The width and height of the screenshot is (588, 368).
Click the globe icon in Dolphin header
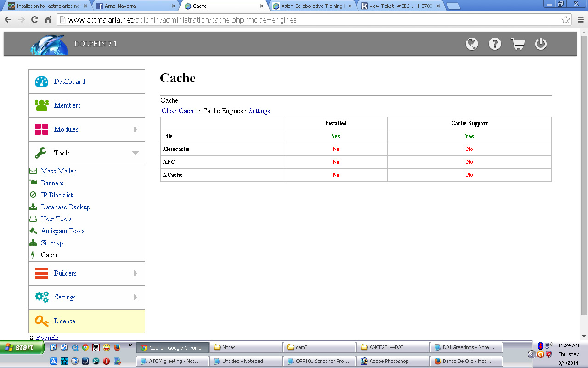tap(472, 44)
